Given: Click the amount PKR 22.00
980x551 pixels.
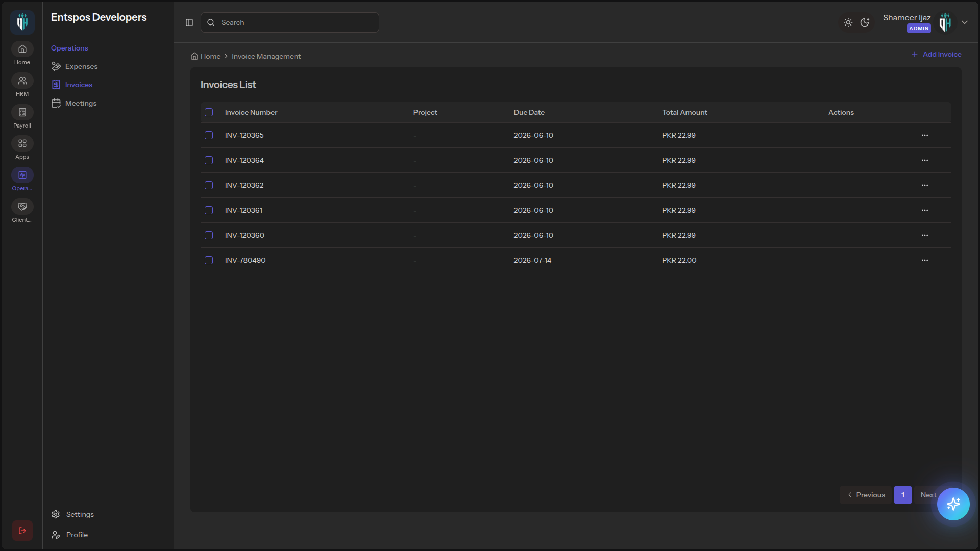Looking at the screenshot, I should [679, 260].
